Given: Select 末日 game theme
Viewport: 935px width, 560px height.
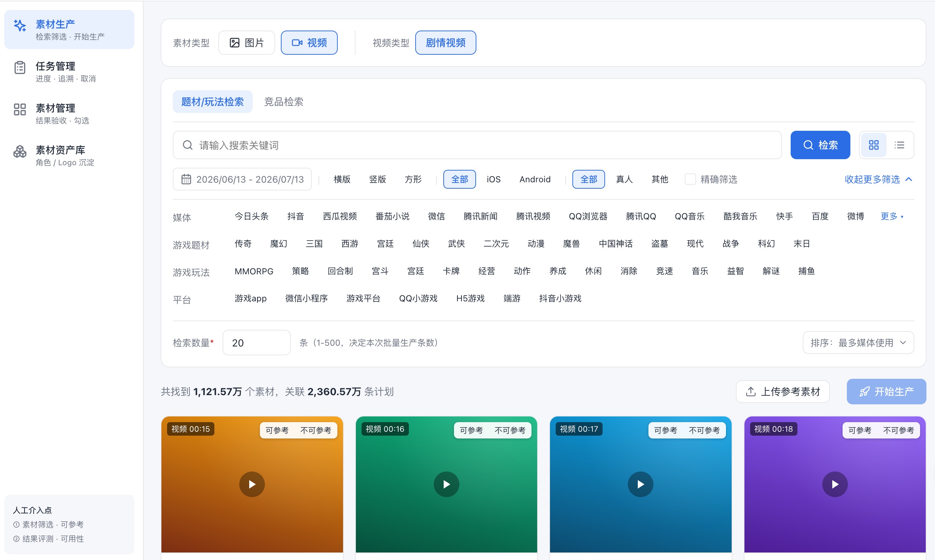Looking at the screenshot, I should point(801,244).
